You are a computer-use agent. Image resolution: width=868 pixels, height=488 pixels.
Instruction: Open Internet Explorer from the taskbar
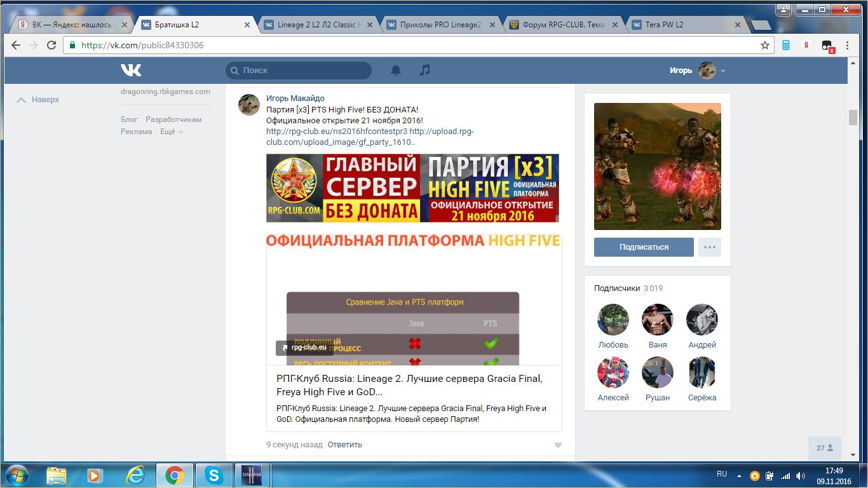click(x=135, y=475)
